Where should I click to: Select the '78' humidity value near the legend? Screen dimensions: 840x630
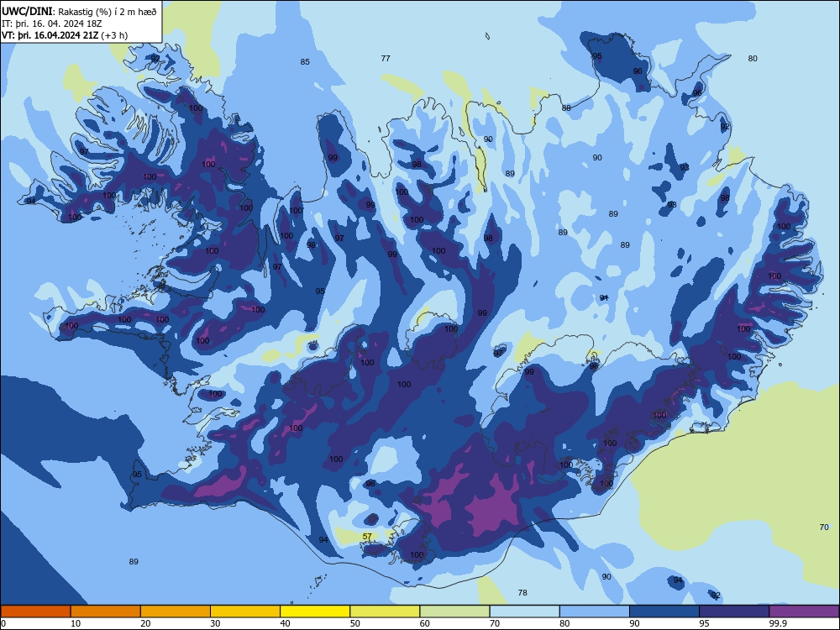[522, 592]
